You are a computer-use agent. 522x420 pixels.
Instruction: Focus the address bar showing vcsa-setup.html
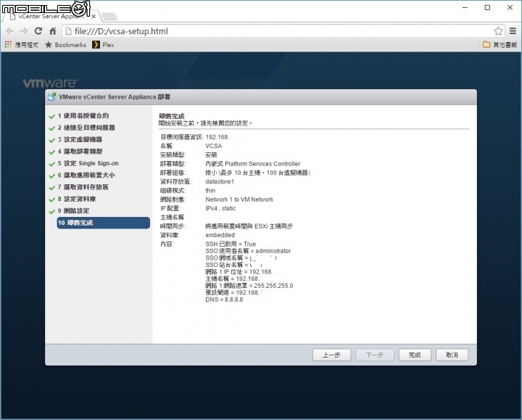click(278, 31)
